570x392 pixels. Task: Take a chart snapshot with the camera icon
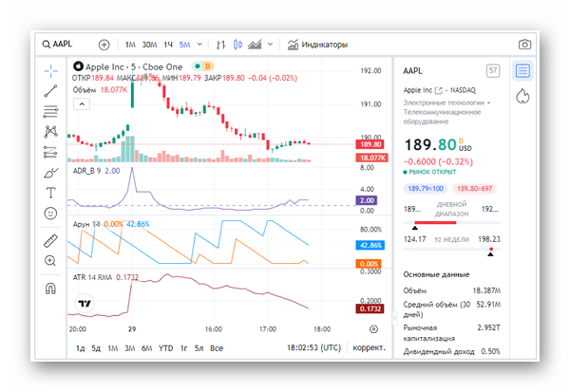point(524,45)
